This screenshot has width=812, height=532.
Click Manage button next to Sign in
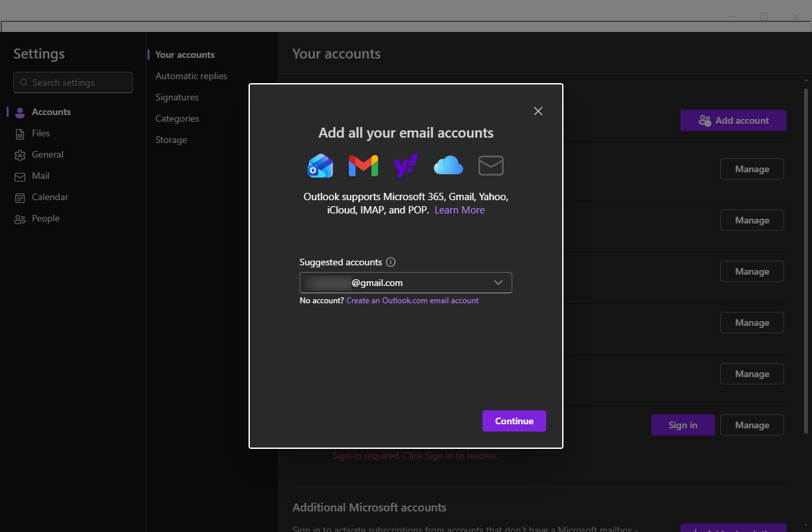tap(752, 425)
